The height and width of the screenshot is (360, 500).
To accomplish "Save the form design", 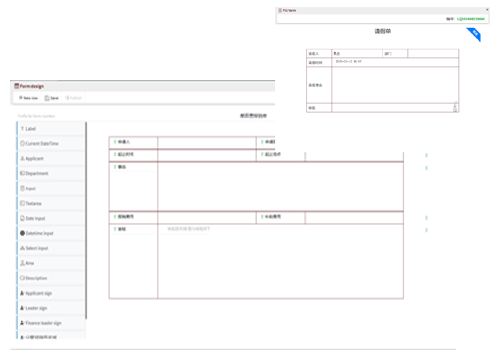I will click(52, 98).
